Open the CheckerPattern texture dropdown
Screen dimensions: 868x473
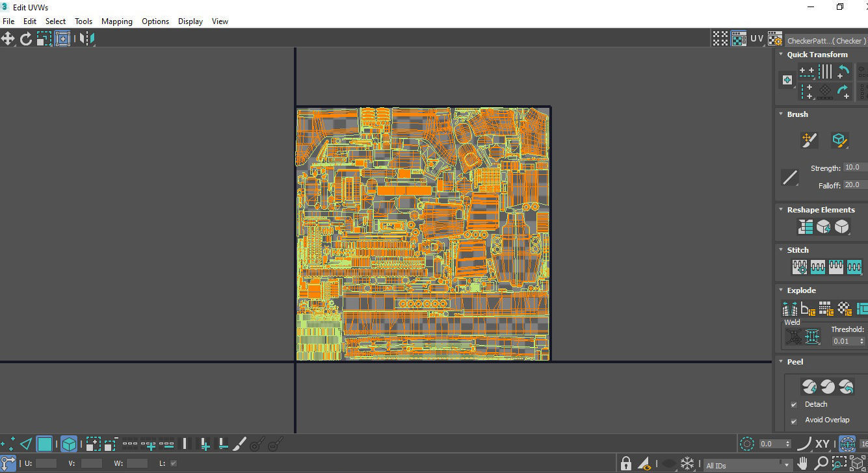tap(826, 40)
